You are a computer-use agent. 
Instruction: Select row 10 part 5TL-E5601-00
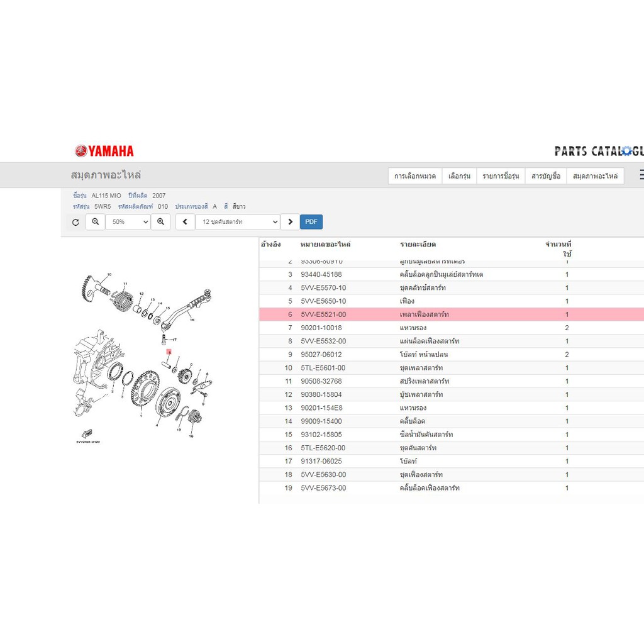[452, 368]
